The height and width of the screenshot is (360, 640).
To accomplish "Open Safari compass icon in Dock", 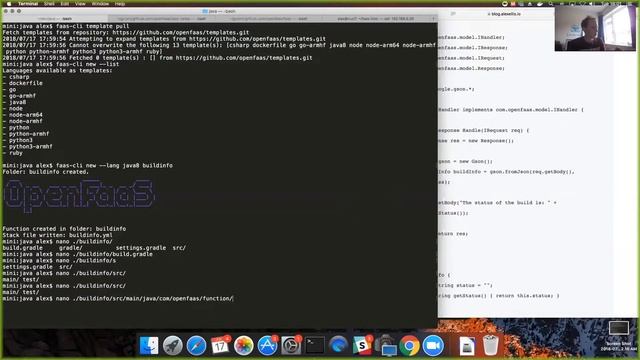I will point(196,346).
